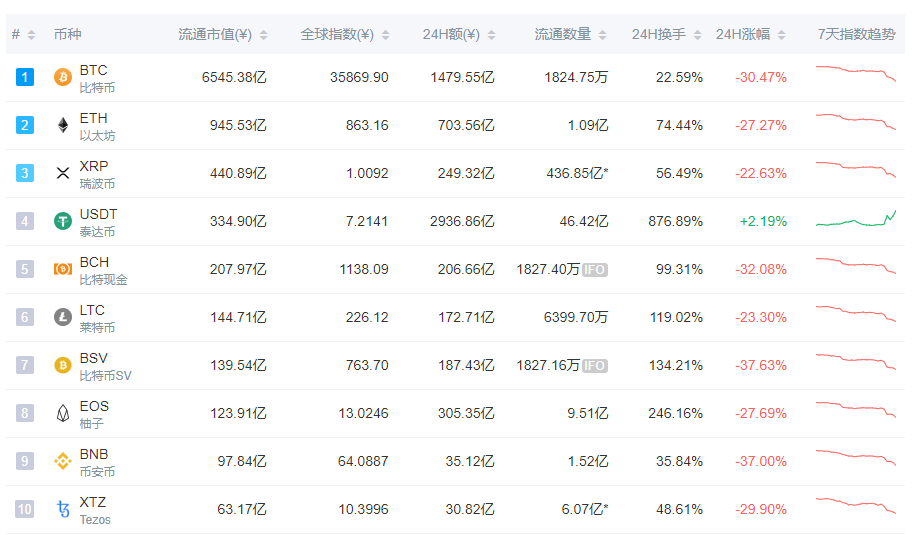Click USDT green 7-day trend sparkline
Image resolution: width=920 pixels, height=535 pixels.
(x=856, y=218)
